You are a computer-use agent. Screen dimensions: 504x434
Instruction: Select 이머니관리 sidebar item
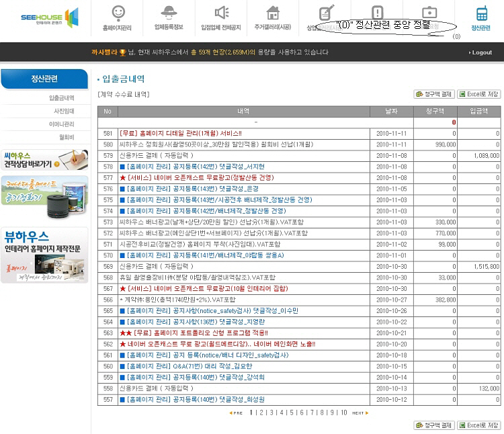[61, 124]
